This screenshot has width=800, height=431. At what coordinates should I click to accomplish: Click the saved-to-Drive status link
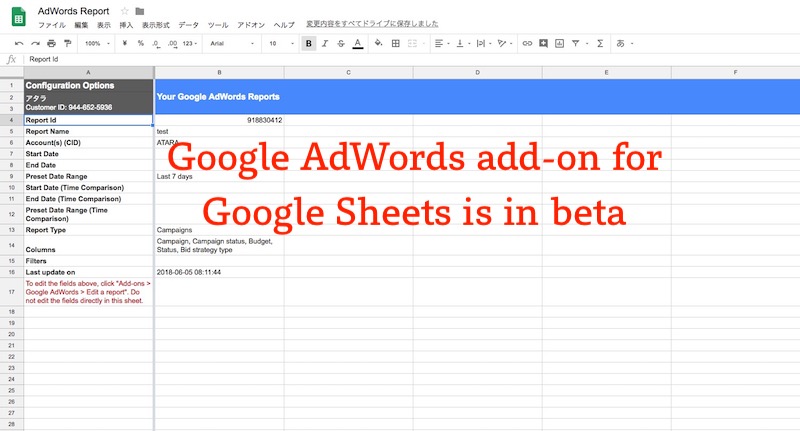[372, 24]
